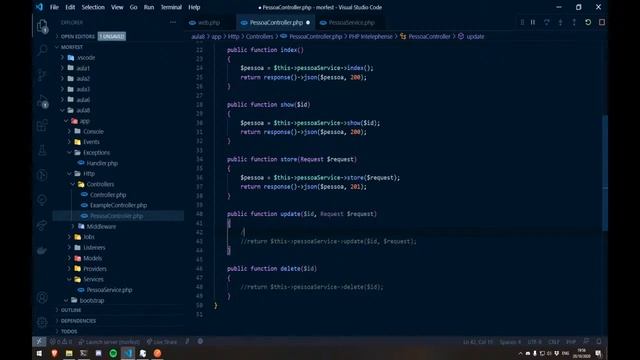Expand the Middleware folder

coord(101,227)
